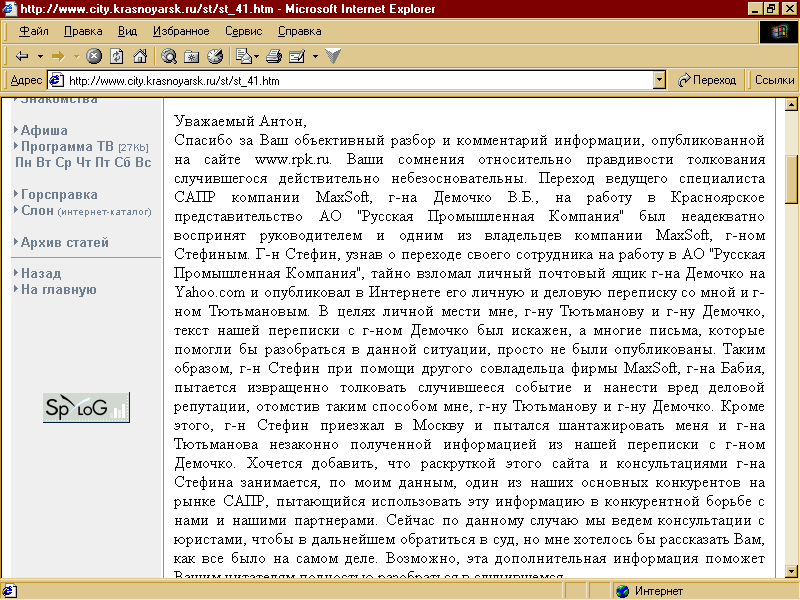Go back with the Back arrow button

click(x=22, y=56)
